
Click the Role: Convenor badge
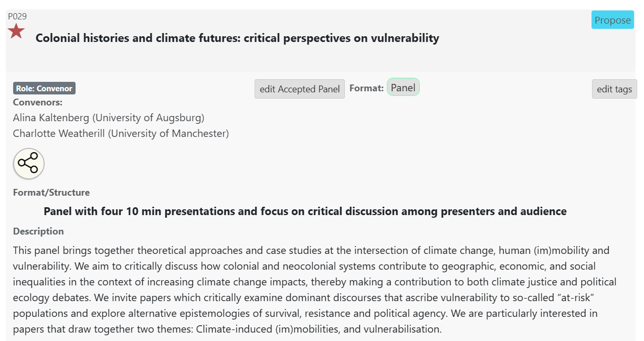click(45, 89)
